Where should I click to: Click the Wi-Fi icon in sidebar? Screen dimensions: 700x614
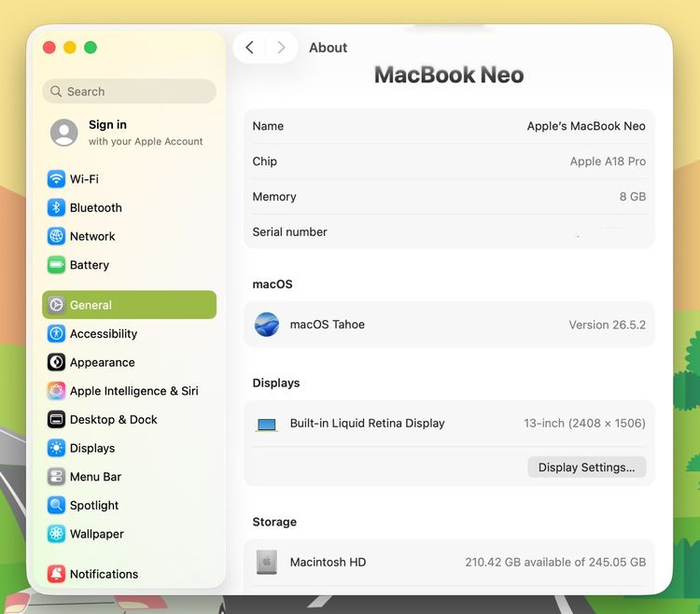(56, 179)
